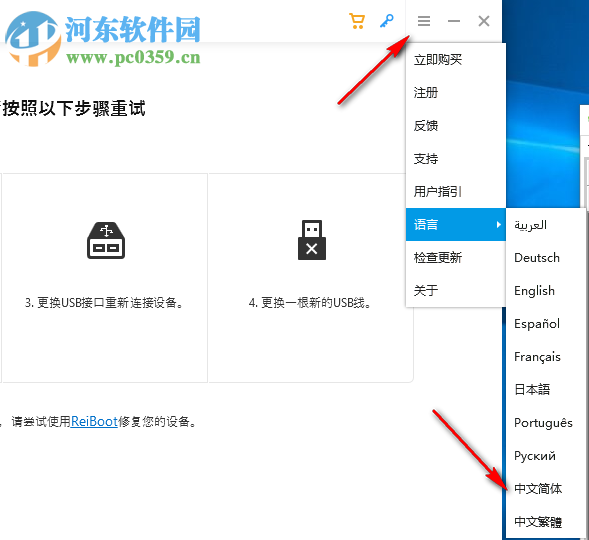The image size is (589, 540).
Task: Open the hamburger menu icon
Action: pyautogui.click(x=424, y=21)
